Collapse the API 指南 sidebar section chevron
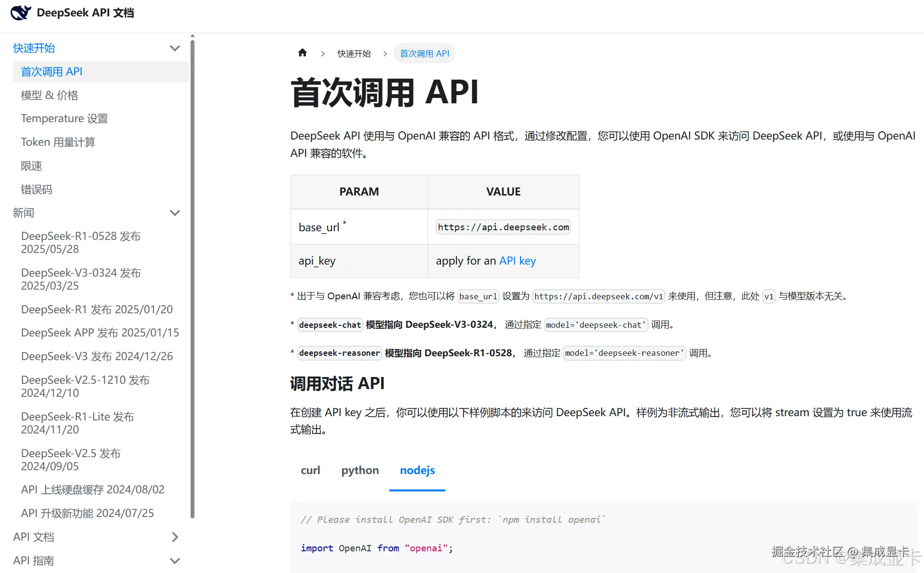 (x=175, y=561)
